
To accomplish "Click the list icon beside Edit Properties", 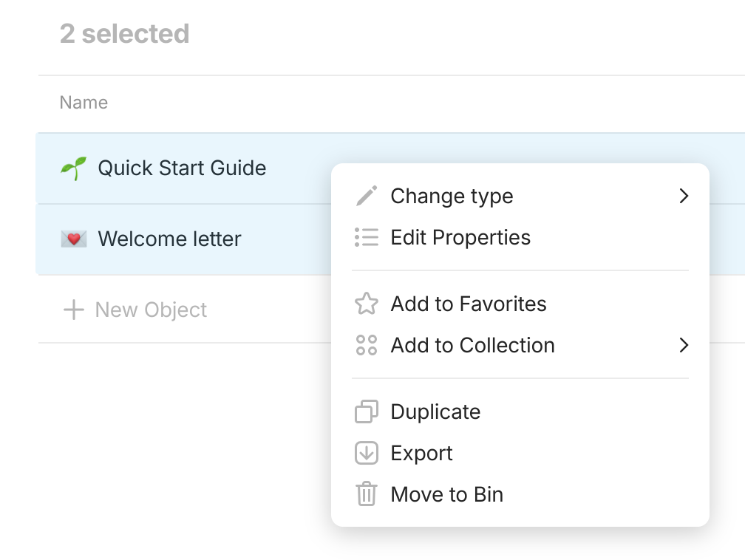I will [x=367, y=237].
